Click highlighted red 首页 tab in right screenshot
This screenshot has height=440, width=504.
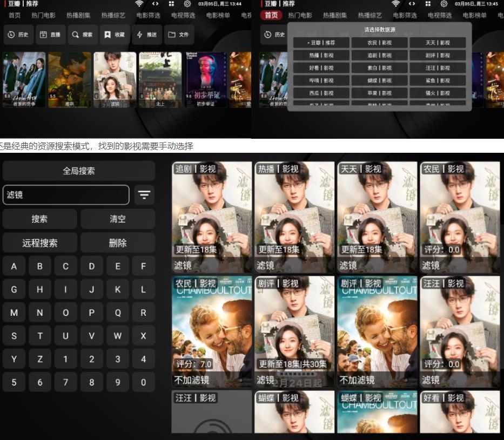coord(271,15)
